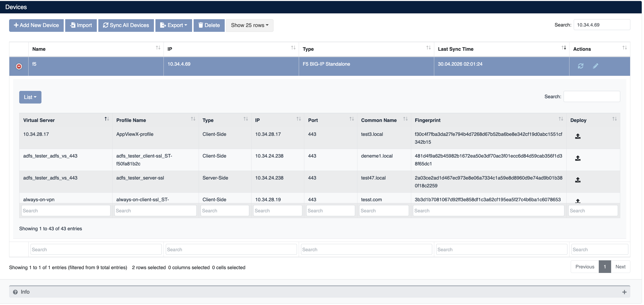The height and width of the screenshot is (305, 644).
Task: Filter by Profile Name search box
Action: (x=155, y=211)
